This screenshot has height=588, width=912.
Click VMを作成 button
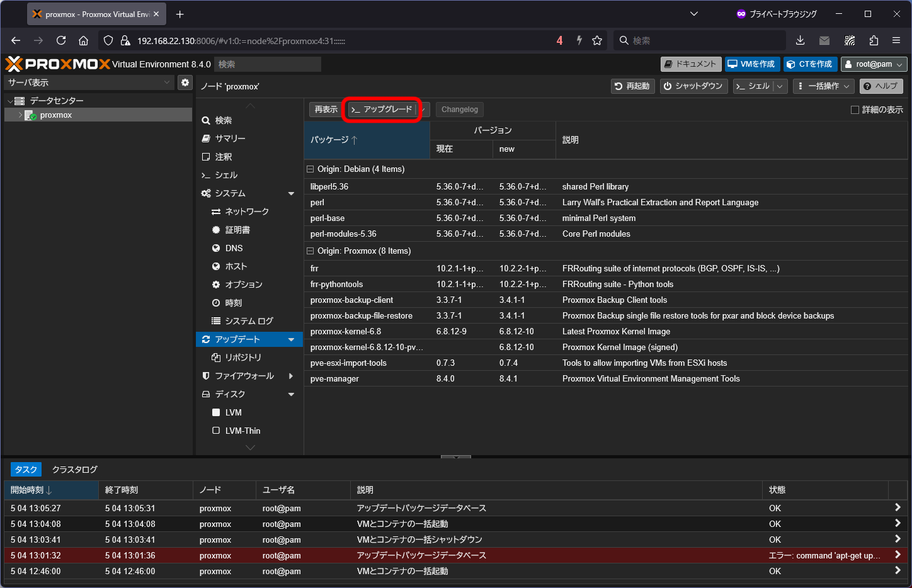[x=753, y=64]
